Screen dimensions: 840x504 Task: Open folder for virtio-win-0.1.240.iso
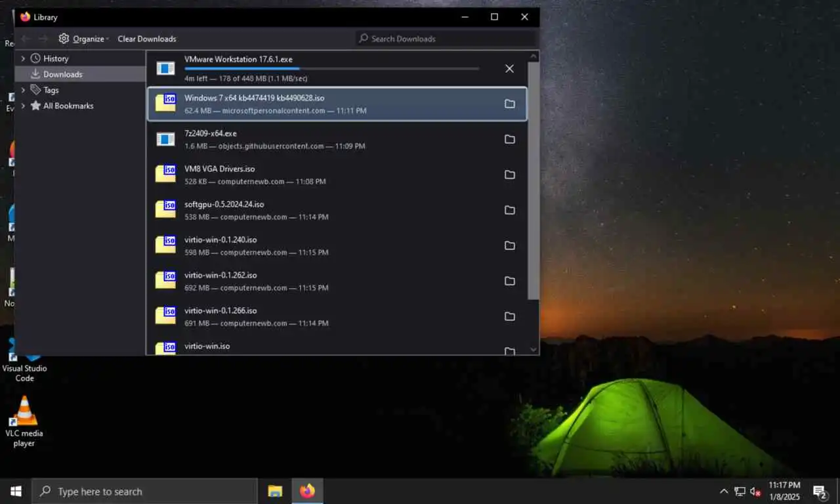point(509,245)
